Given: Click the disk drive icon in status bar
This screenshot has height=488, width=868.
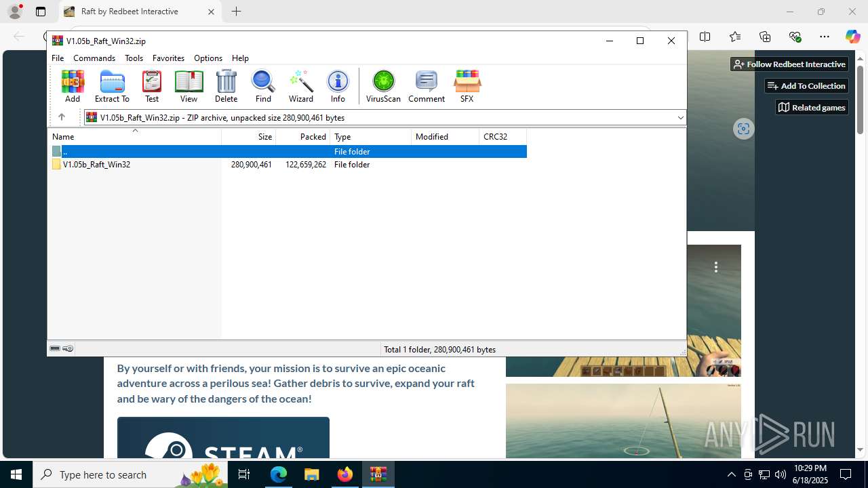Looking at the screenshot, I should (x=55, y=348).
